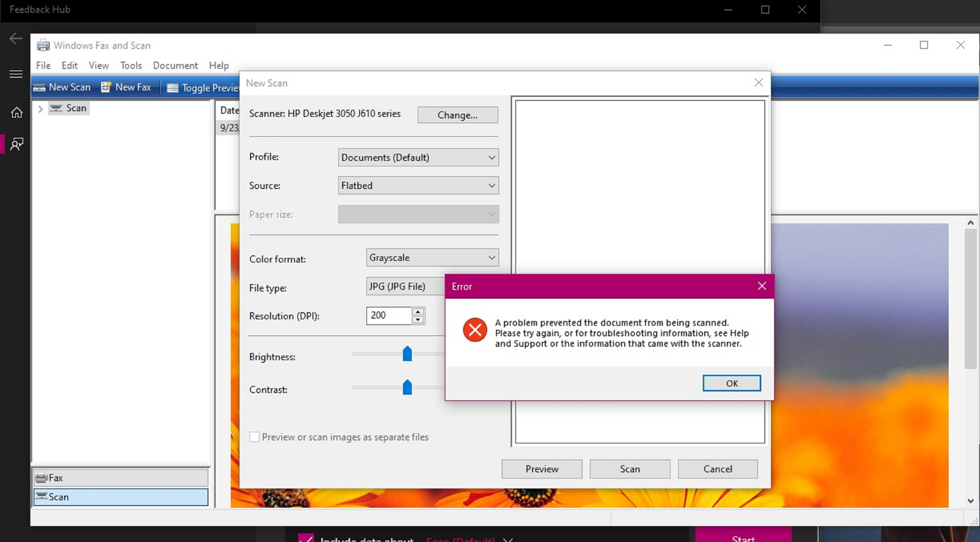Select the 9/23 scan list row
This screenshot has height=542, width=980.
tap(228, 128)
